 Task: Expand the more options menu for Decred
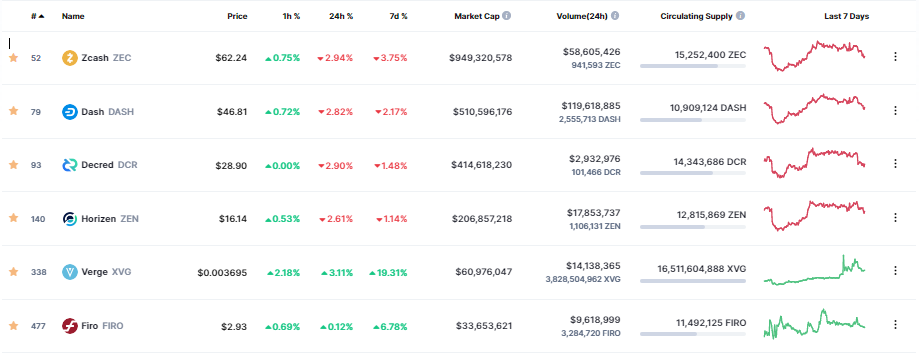coord(895,164)
